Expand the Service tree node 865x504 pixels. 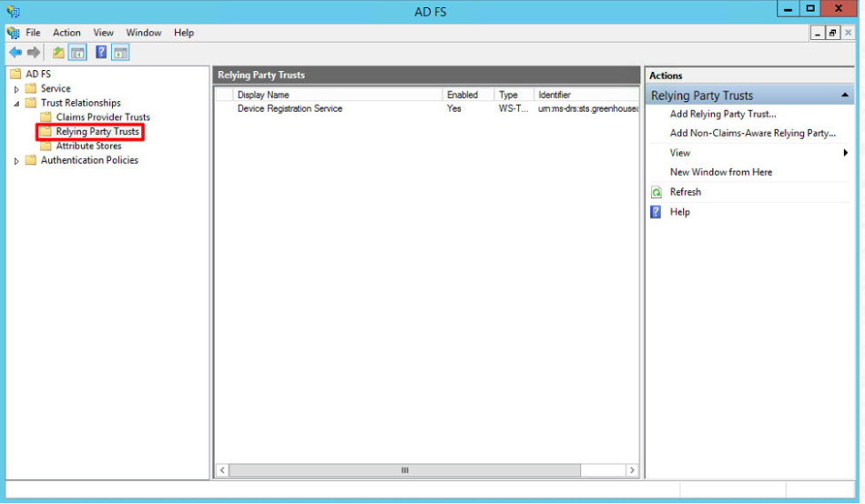(x=16, y=89)
